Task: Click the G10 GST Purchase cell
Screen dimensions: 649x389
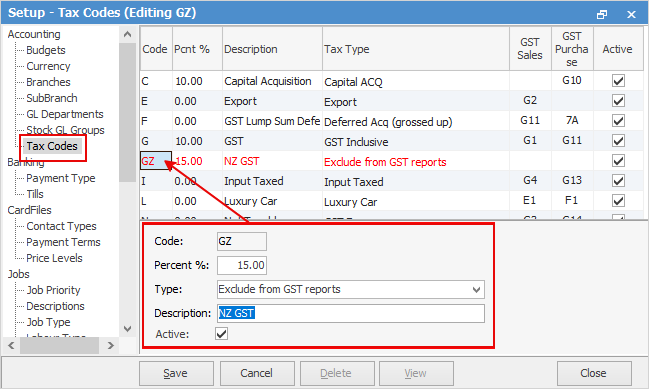Action: [572, 80]
